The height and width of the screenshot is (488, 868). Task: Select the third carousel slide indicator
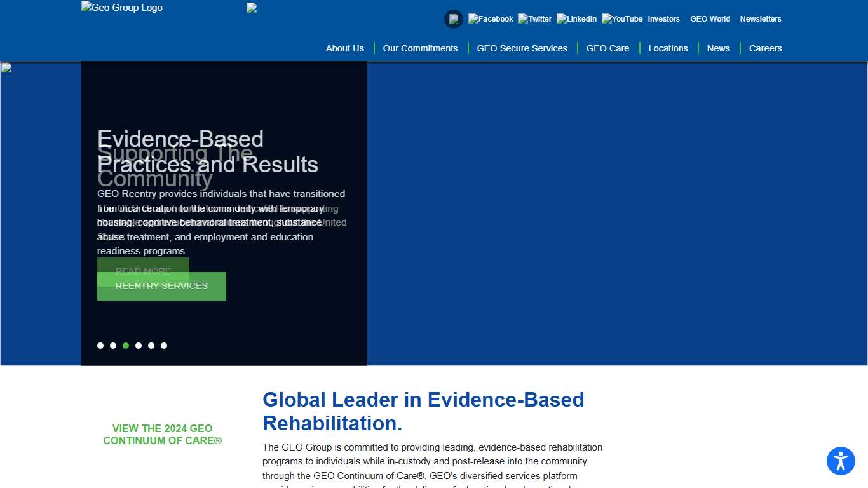(x=126, y=346)
